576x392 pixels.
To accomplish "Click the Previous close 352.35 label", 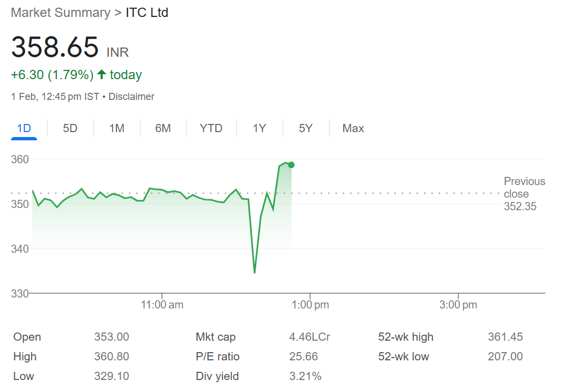I will point(524,194).
